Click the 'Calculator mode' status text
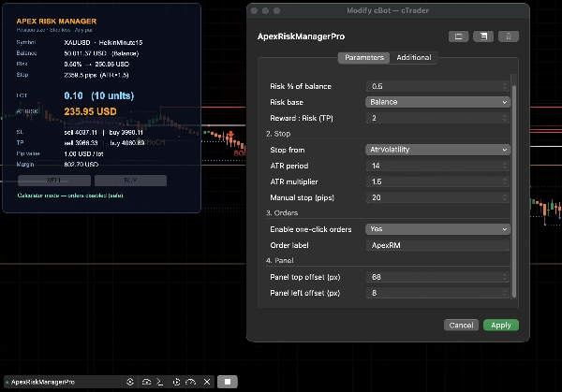562x392 pixels. [70, 196]
